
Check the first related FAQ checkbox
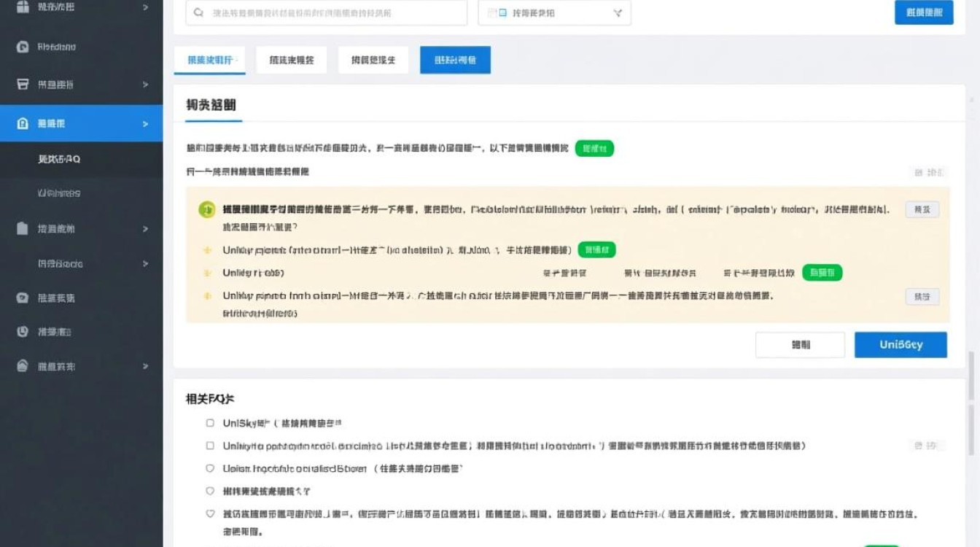click(209, 422)
